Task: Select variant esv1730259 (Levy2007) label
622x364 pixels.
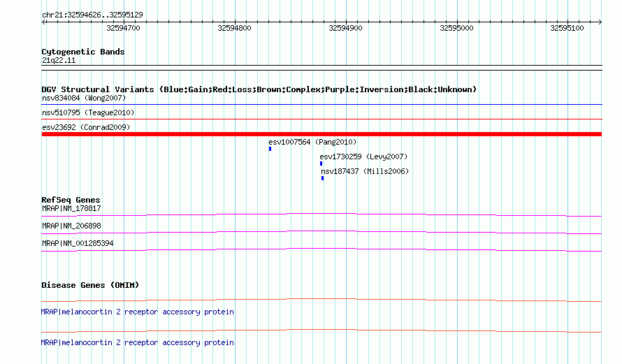Action: (363, 156)
